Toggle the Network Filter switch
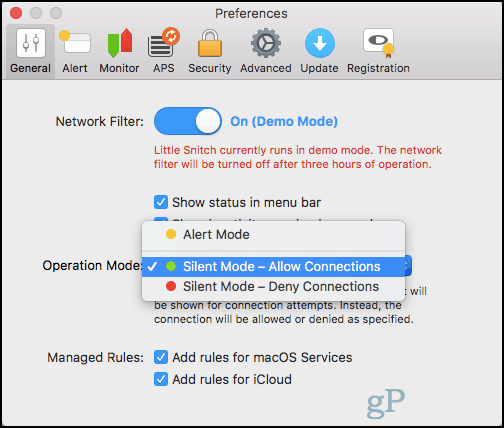Viewport: 504px width, 428px height. coord(188,121)
